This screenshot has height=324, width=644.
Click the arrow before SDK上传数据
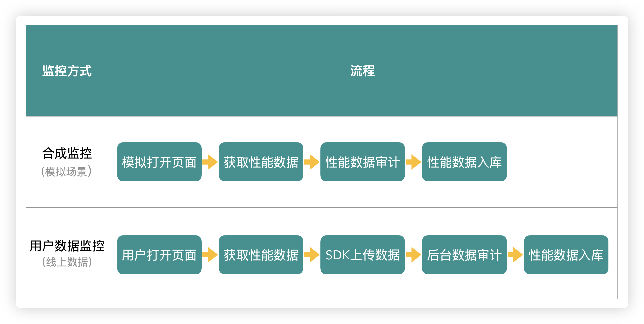(312, 255)
